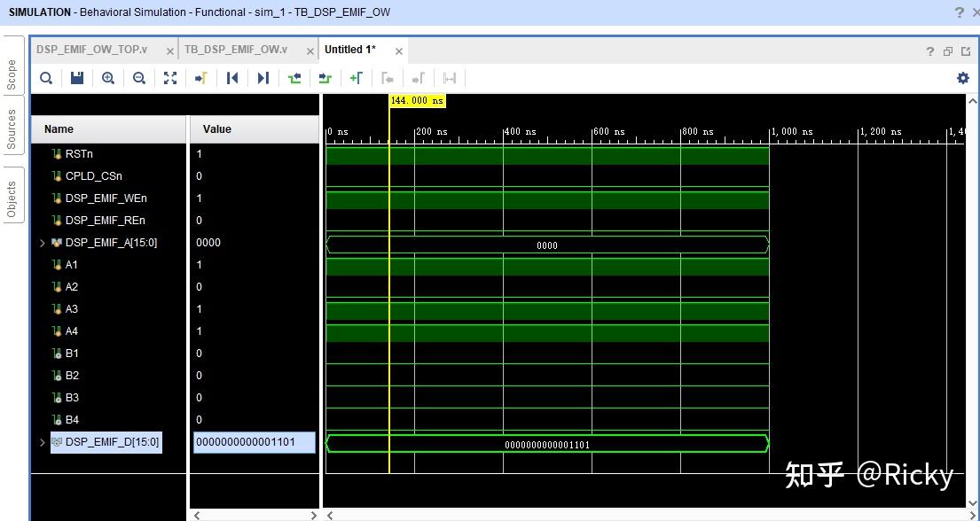Add a new marker to the waveform
This screenshot has width=980, height=521.
356,78
